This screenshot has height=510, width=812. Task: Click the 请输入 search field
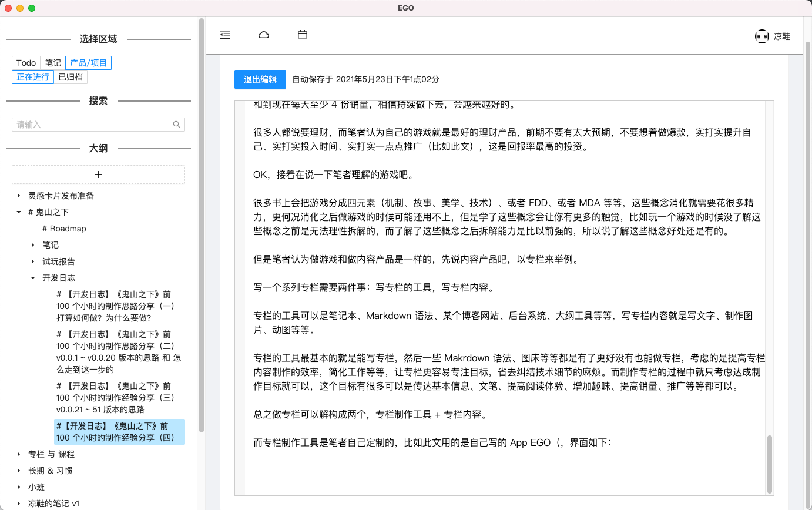[x=90, y=125]
